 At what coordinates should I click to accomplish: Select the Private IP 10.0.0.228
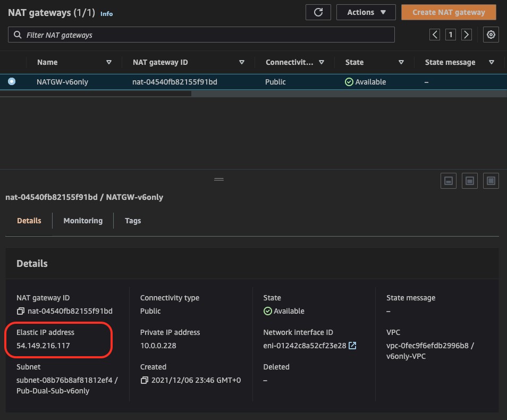point(158,346)
